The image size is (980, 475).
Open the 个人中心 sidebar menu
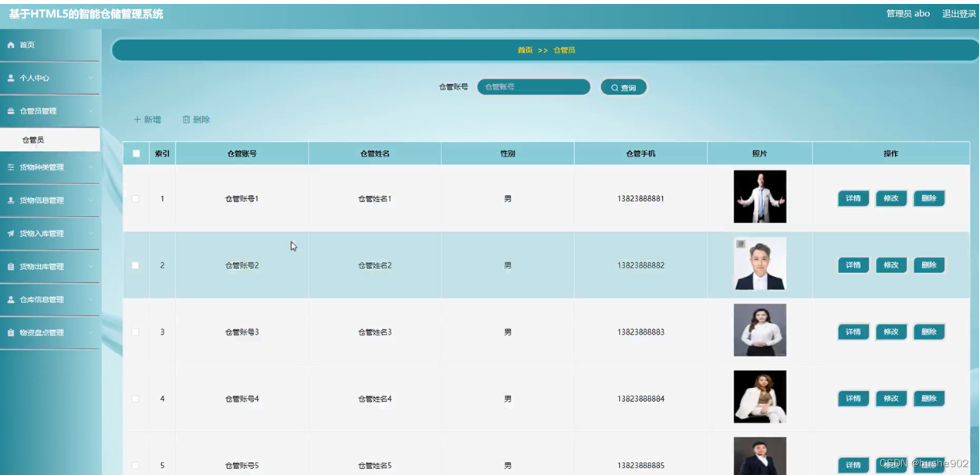point(49,79)
